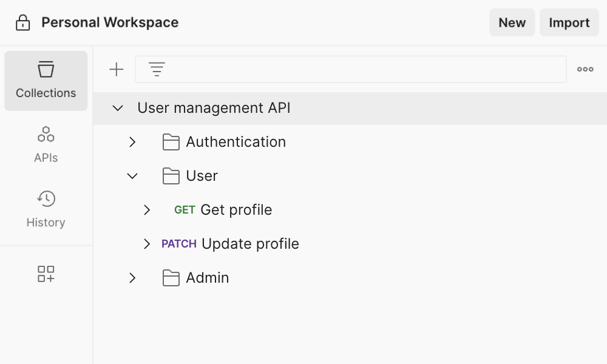Collapse the User management API collection
Viewport: 607px width, 364px height.
pyautogui.click(x=118, y=109)
